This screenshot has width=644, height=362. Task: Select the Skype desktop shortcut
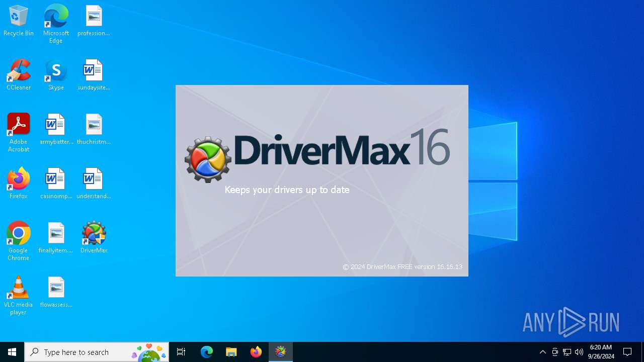(56, 75)
